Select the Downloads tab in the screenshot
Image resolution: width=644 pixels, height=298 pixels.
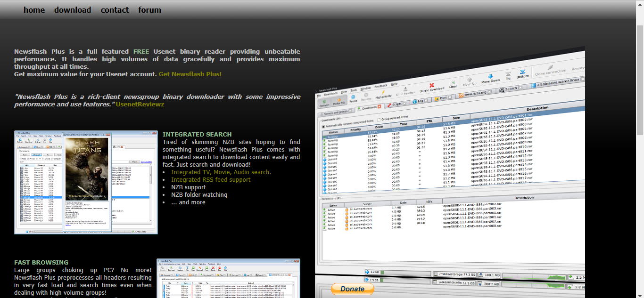(369, 108)
